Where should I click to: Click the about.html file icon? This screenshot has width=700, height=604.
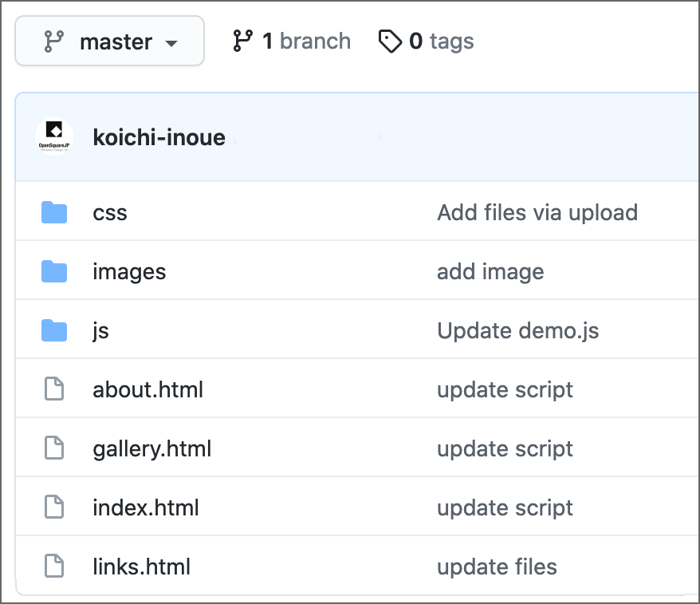(x=54, y=390)
